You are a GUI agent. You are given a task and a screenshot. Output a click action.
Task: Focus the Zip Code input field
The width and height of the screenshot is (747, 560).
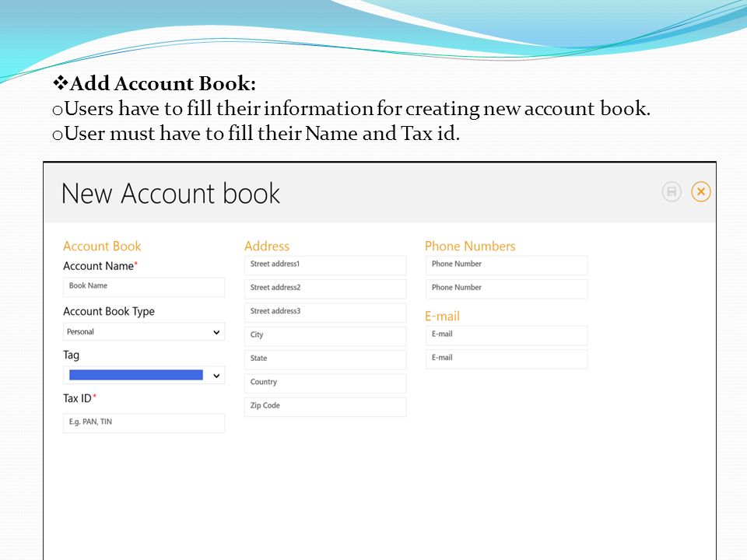point(325,407)
